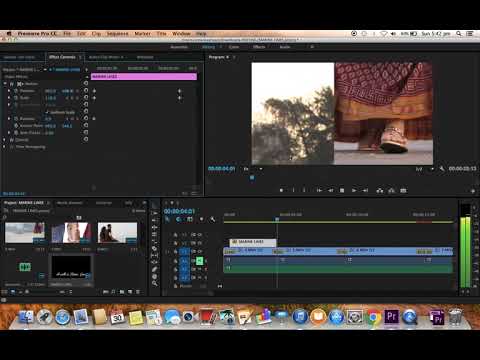Switch to the Assembly workspace
The width and height of the screenshot is (480, 360).
[179, 47]
